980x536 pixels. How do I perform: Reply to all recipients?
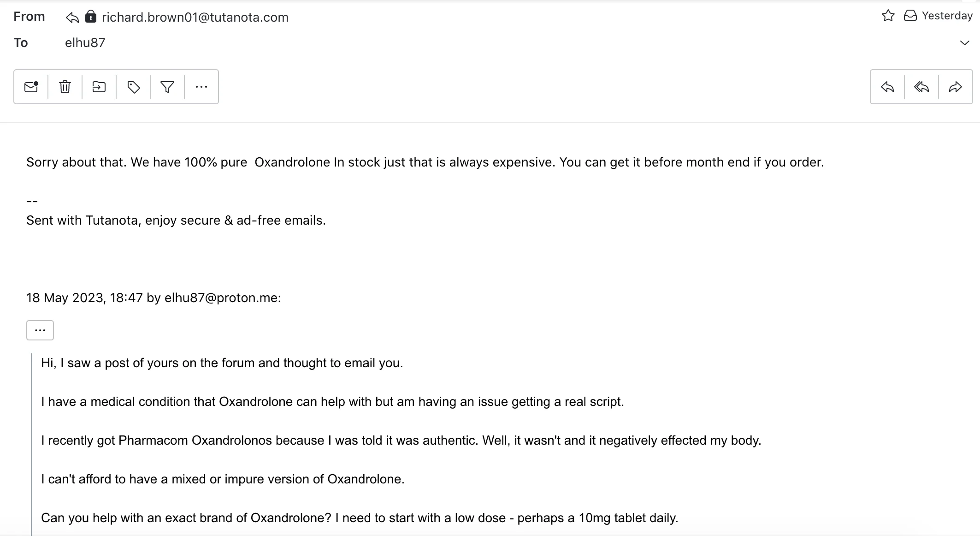[x=921, y=87]
